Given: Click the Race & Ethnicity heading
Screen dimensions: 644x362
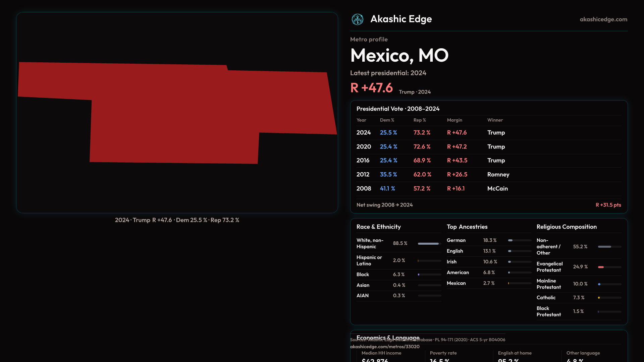Looking at the screenshot, I should [x=378, y=227].
